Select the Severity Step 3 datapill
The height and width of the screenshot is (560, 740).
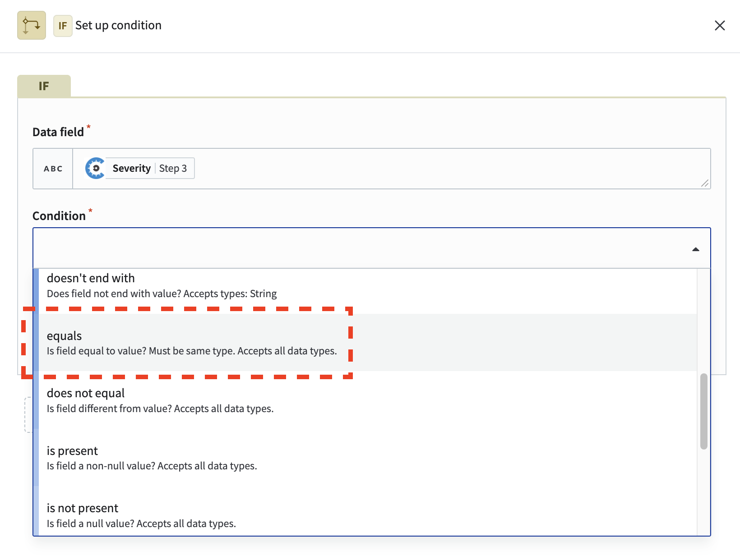(x=140, y=168)
